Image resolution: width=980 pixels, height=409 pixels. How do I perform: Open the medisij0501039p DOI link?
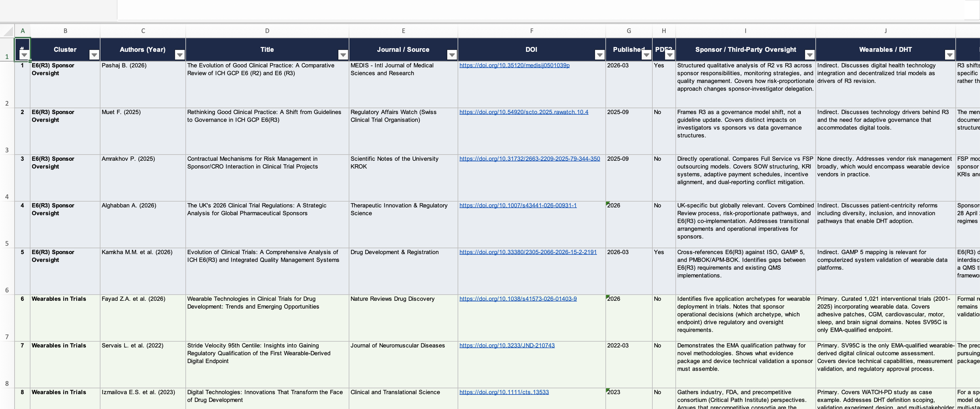click(514, 65)
